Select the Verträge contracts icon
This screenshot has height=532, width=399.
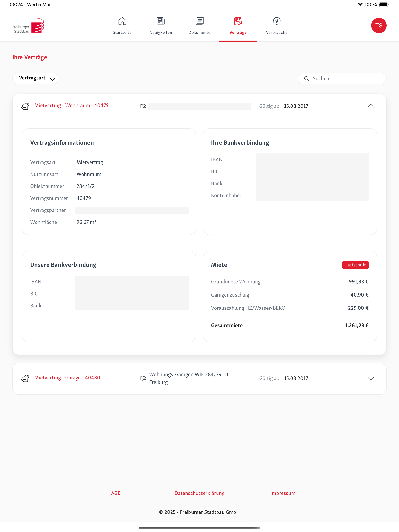pyautogui.click(x=238, y=21)
